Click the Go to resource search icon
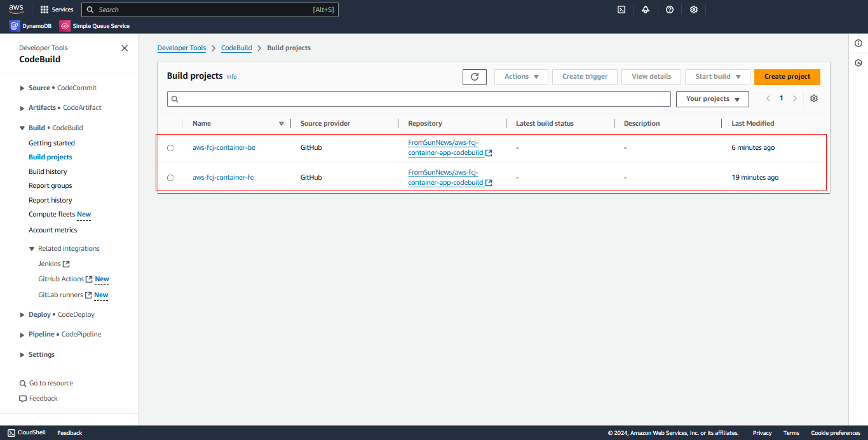 [x=23, y=383]
